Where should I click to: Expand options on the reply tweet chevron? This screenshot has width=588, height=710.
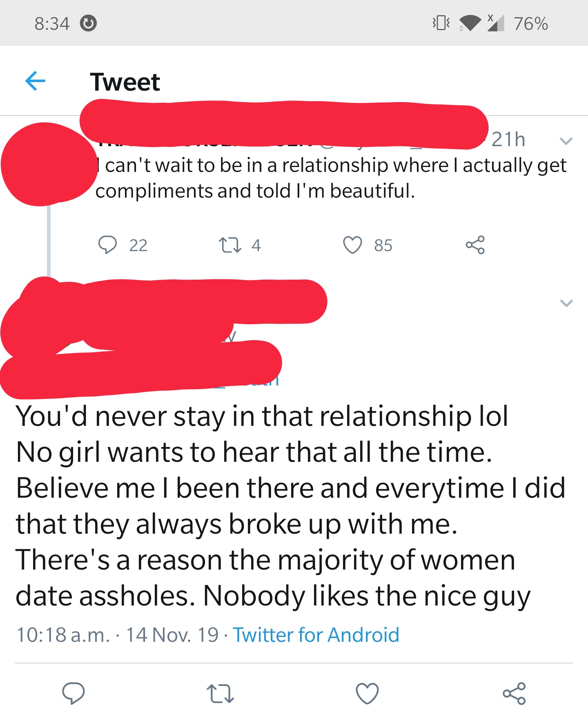pos(566,302)
